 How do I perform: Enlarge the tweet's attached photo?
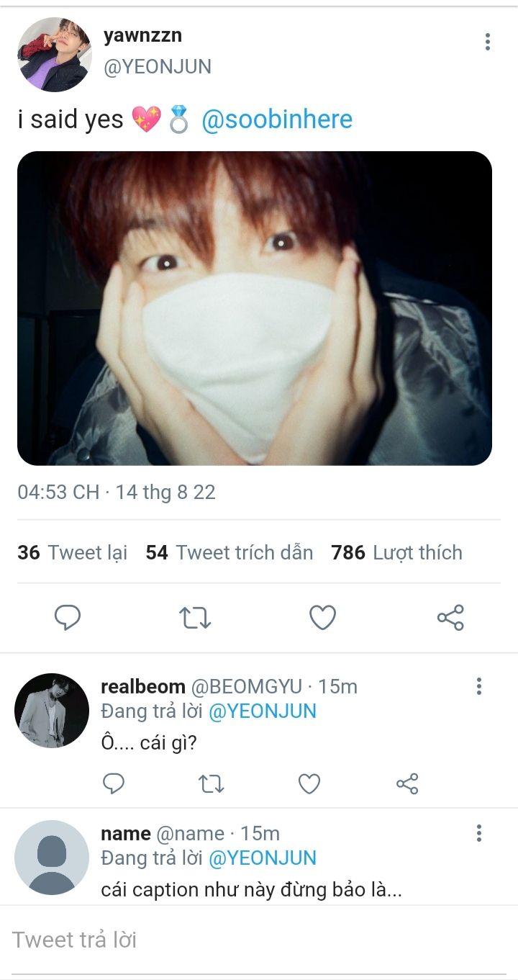255,308
